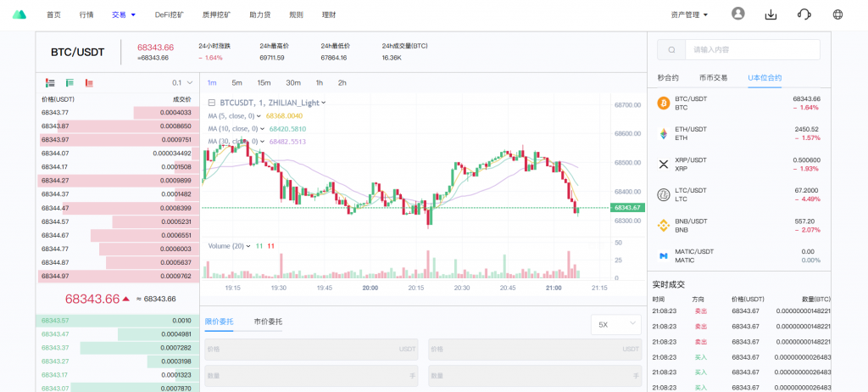
Task: Select 1h chart interval
Action: tap(320, 82)
